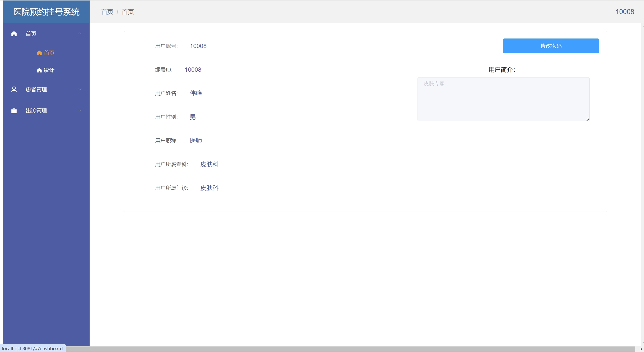Open the 患者管理 menu

[x=36, y=90]
